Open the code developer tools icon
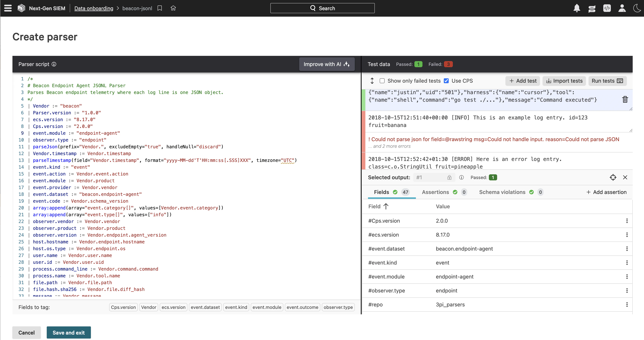 (x=607, y=8)
